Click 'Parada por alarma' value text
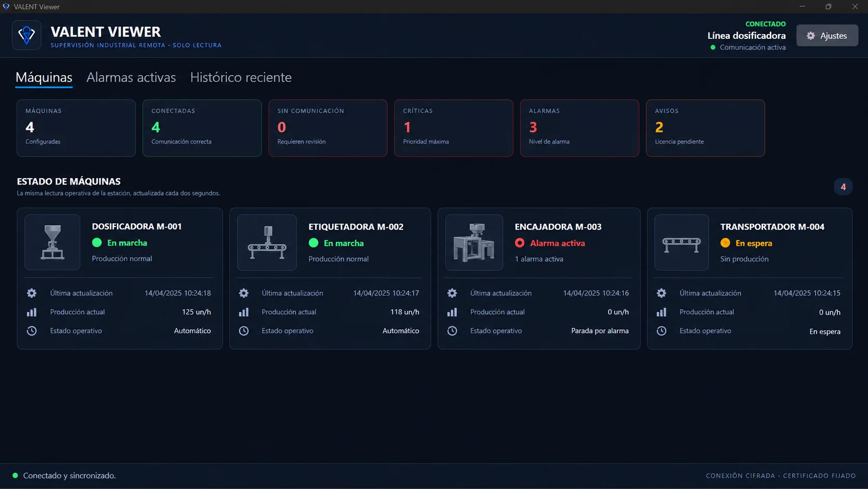 coord(600,331)
